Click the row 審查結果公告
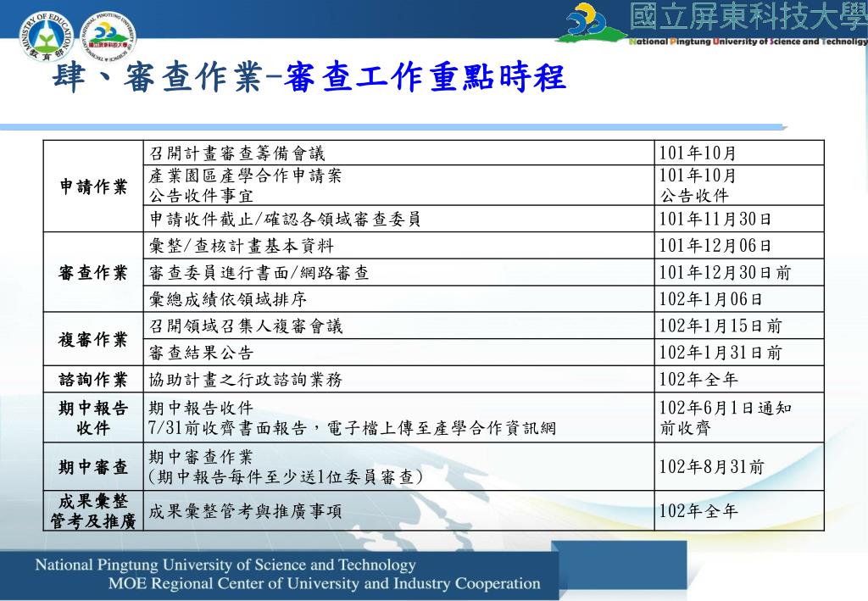868x601 pixels. pos(398,353)
